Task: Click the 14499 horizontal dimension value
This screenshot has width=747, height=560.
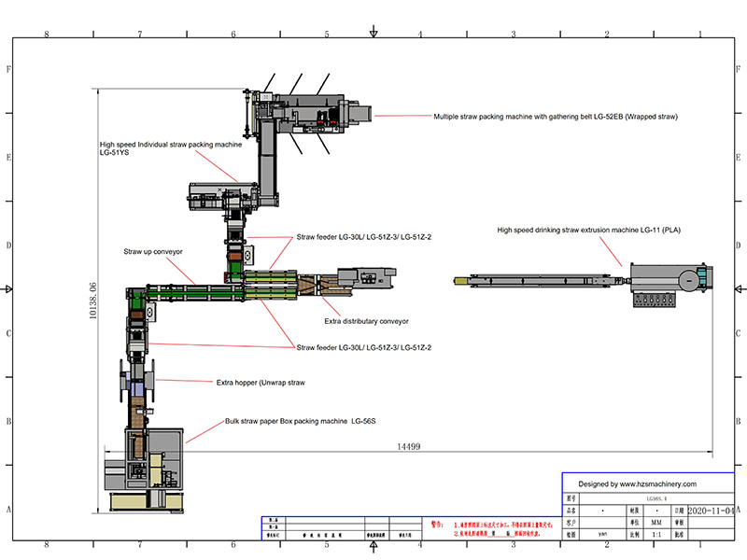Action: pos(409,447)
